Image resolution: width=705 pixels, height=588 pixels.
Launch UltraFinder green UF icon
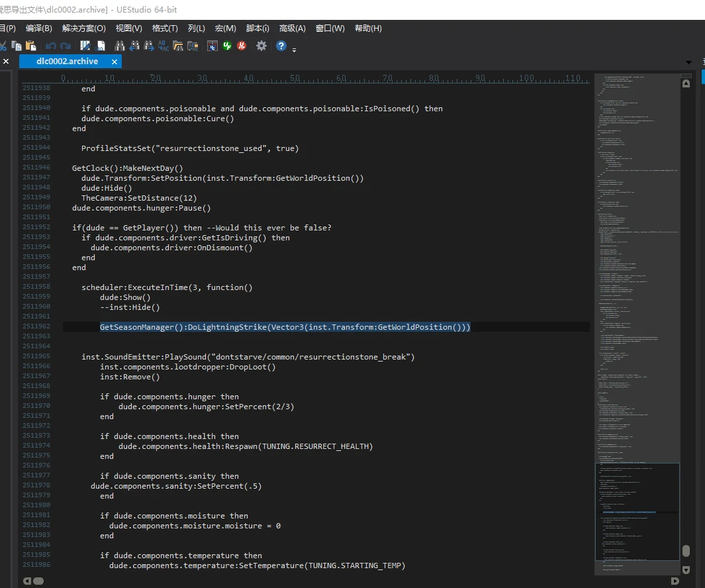point(227,46)
